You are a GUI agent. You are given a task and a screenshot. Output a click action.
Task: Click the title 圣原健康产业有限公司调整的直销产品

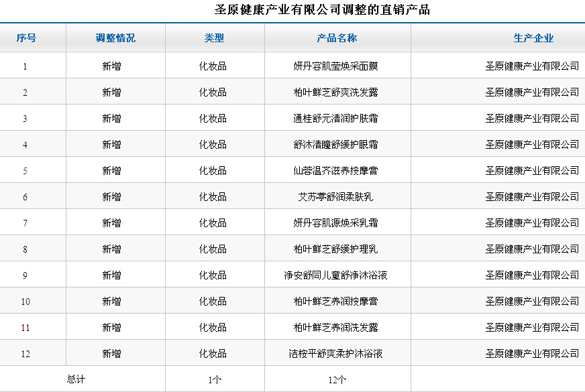click(322, 9)
